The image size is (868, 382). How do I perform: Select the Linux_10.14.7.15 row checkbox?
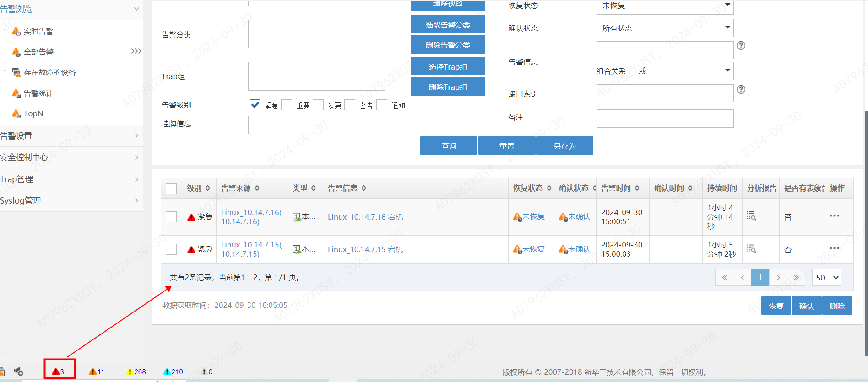(171, 249)
